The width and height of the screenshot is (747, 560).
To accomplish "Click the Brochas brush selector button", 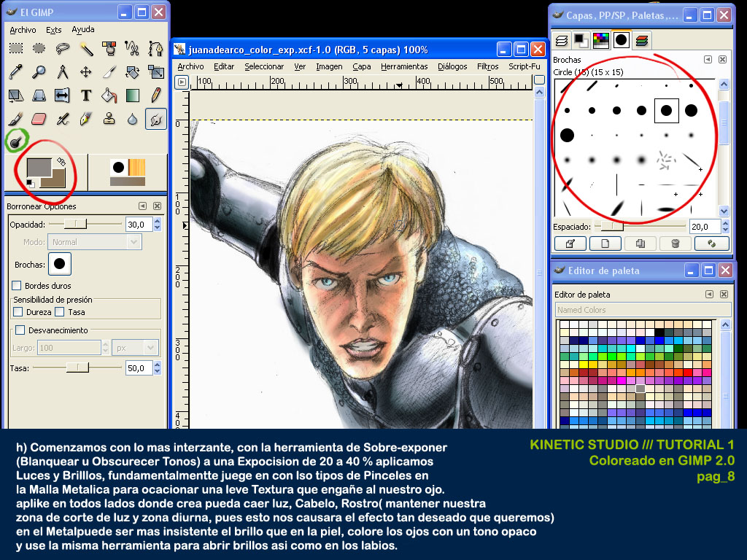I will point(60,264).
